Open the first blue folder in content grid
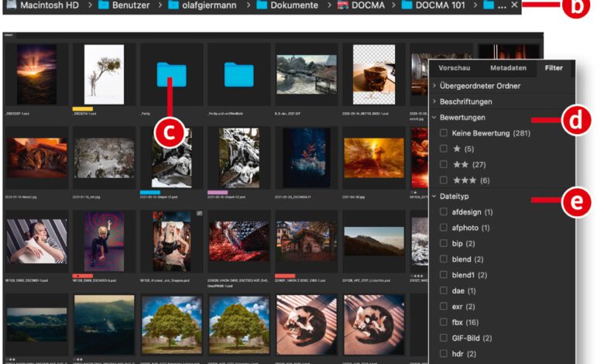This screenshot has width=604, height=364. [x=171, y=74]
